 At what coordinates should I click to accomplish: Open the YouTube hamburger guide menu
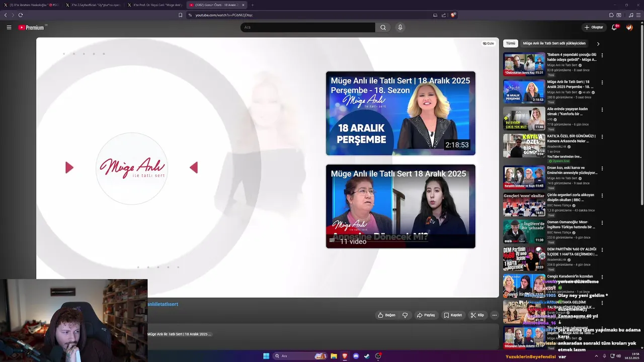[9, 27]
